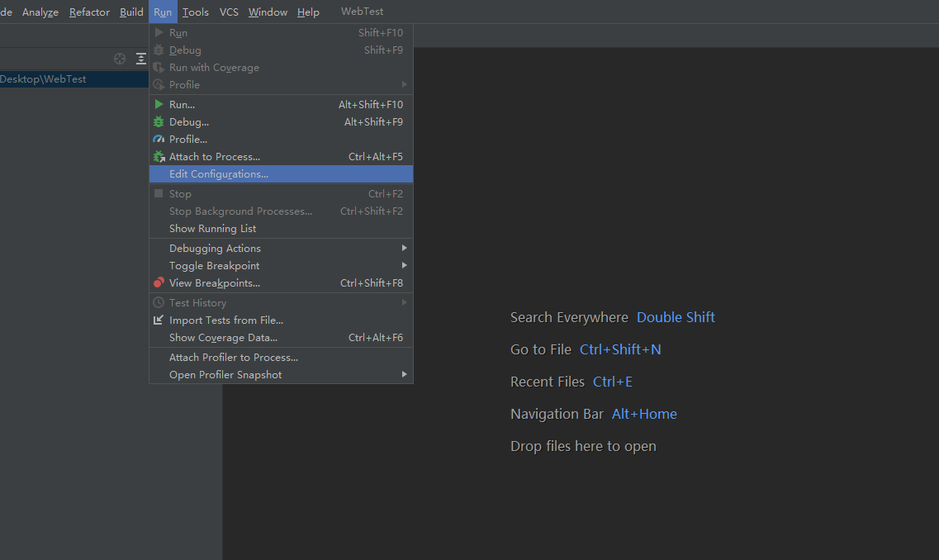Click the Alt+Home shortcut link
This screenshot has width=939, height=560.
click(x=644, y=415)
